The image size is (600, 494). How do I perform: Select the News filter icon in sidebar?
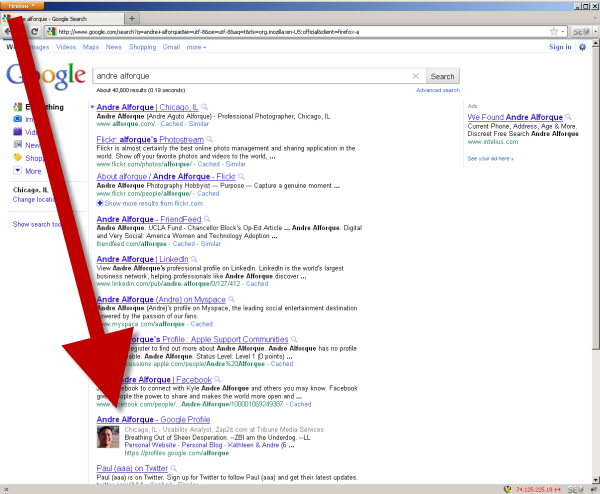18,144
